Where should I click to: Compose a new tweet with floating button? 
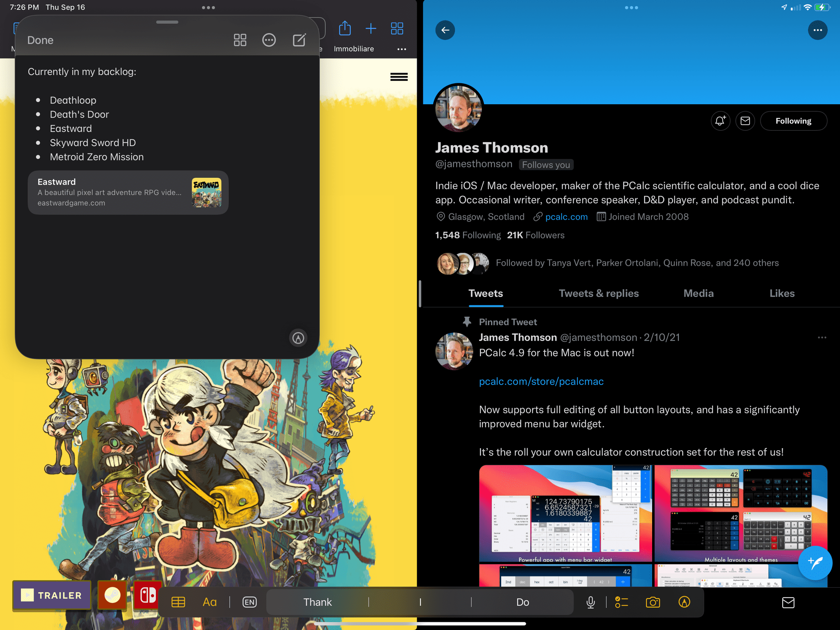(x=815, y=563)
